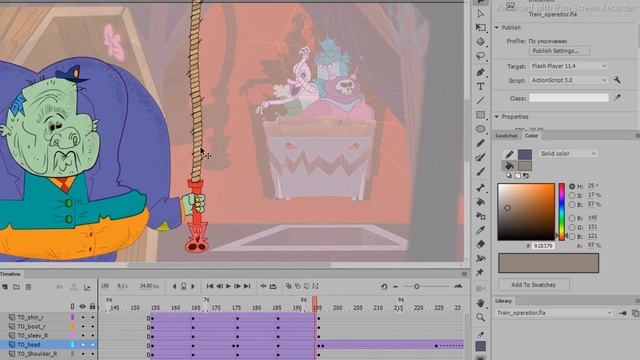The width and height of the screenshot is (640, 360).
Task: Select the Color tab
Action: tap(531, 136)
